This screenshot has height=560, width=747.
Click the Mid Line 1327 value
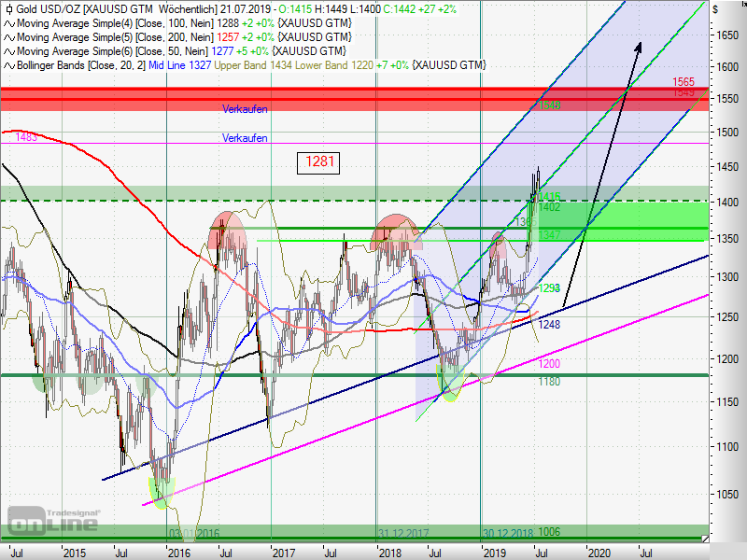tap(179, 65)
